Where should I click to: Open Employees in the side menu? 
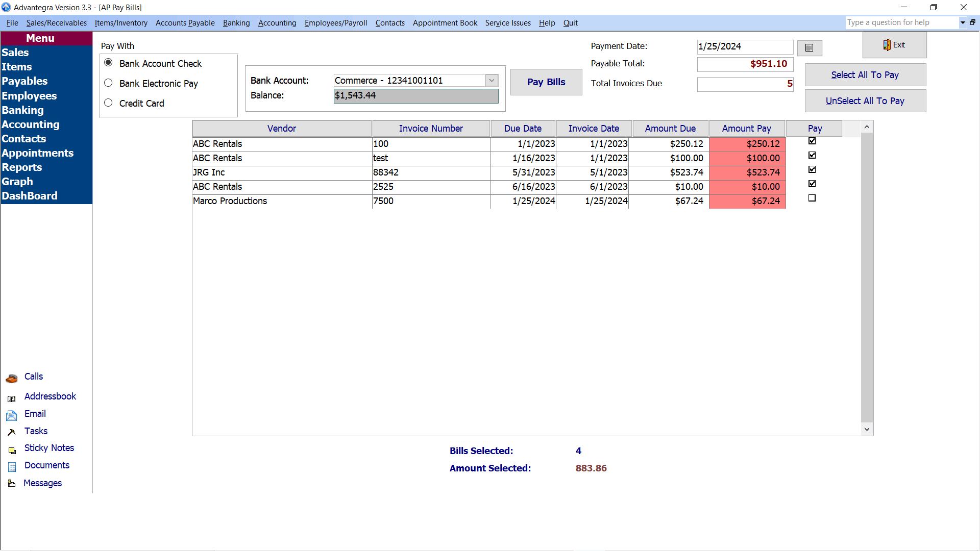(x=29, y=96)
